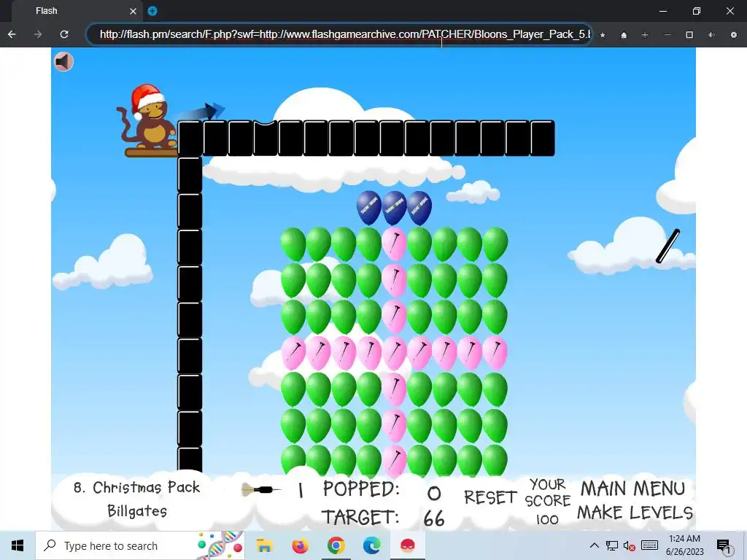Click top-right green balloon

click(x=495, y=244)
